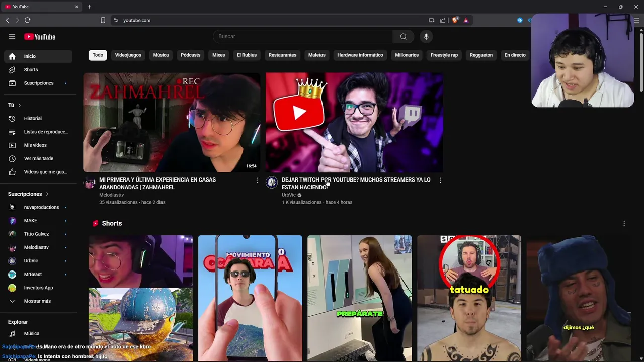Open Historial in the sidebar
This screenshot has height=362, width=644.
point(38,118)
